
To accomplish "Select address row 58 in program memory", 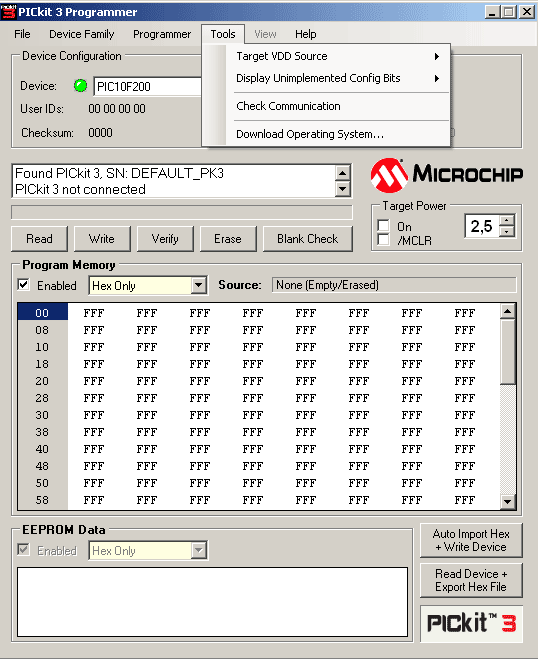I will click(42, 500).
